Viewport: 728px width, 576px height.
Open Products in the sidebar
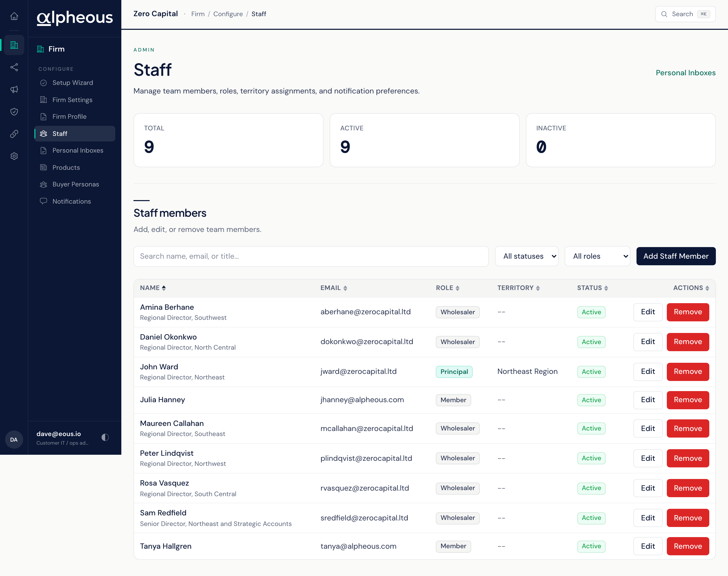75,167
